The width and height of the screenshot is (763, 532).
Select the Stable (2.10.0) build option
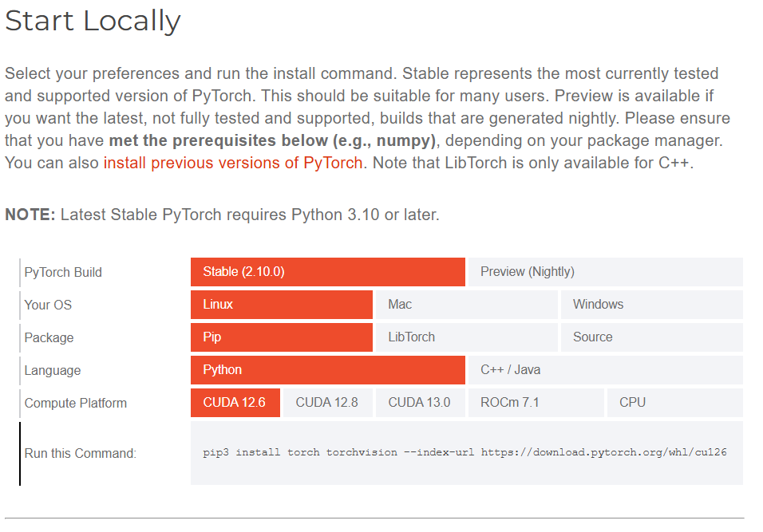point(327,272)
